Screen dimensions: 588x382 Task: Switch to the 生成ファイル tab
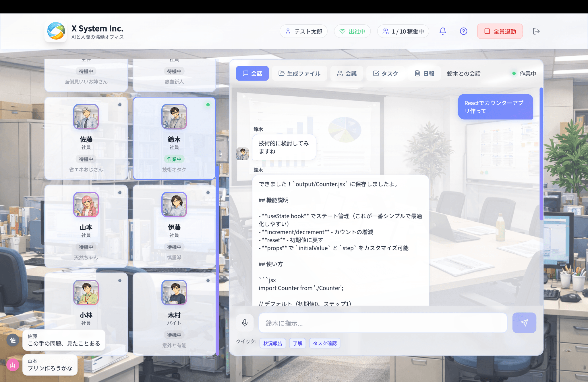pyautogui.click(x=299, y=73)
